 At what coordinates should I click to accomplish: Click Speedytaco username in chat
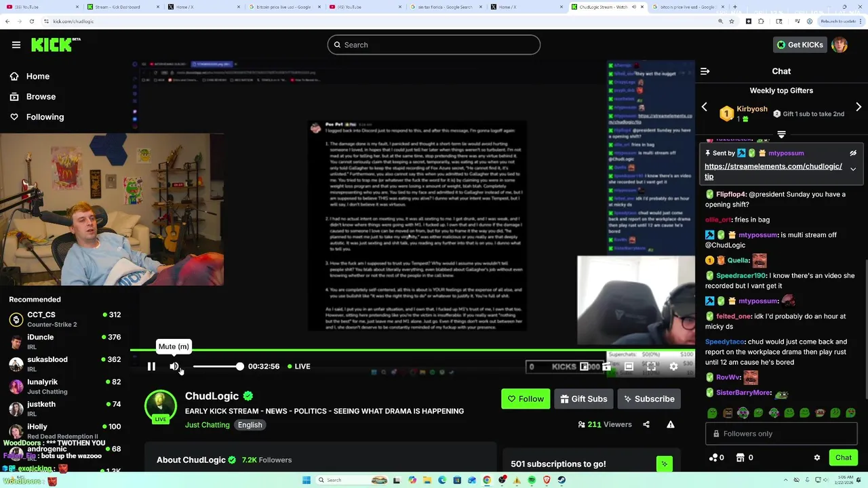pos(725,342)
